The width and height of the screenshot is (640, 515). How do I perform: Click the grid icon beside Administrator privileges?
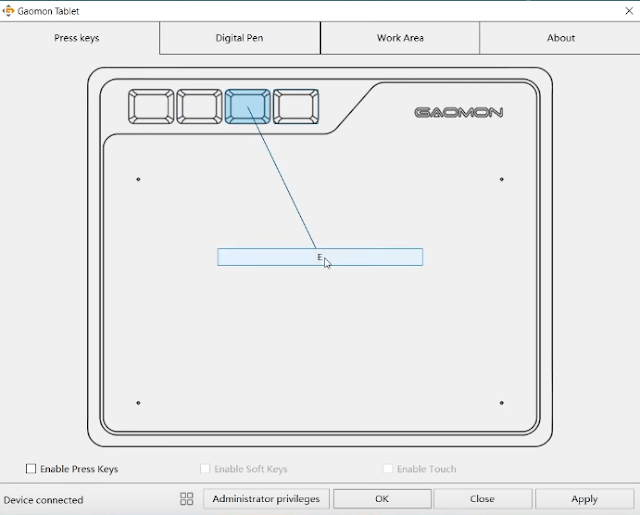[x=187, y=499]
